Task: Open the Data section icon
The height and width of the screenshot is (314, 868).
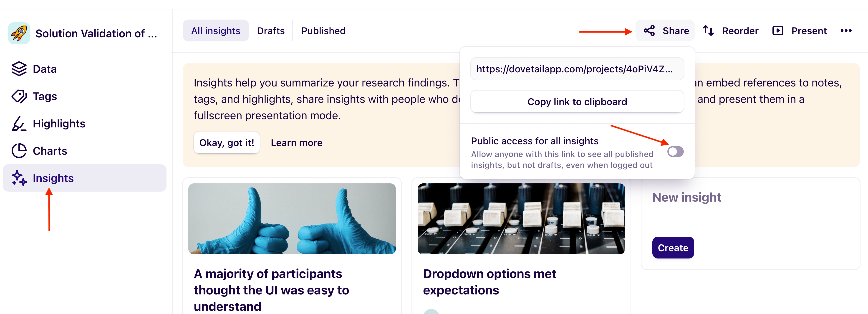Action: 19,69
